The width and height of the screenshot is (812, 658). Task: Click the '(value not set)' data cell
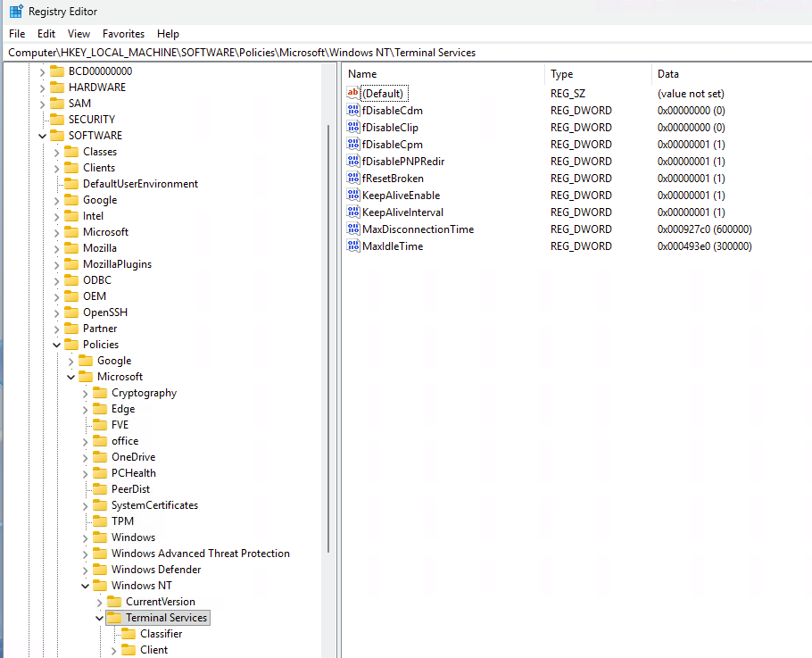point(691,93)
